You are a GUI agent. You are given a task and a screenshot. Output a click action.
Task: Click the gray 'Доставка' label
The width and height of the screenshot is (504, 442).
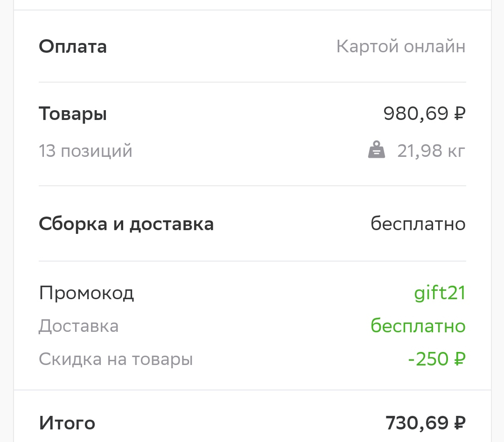pyautogui.click(x=79, y=326)
